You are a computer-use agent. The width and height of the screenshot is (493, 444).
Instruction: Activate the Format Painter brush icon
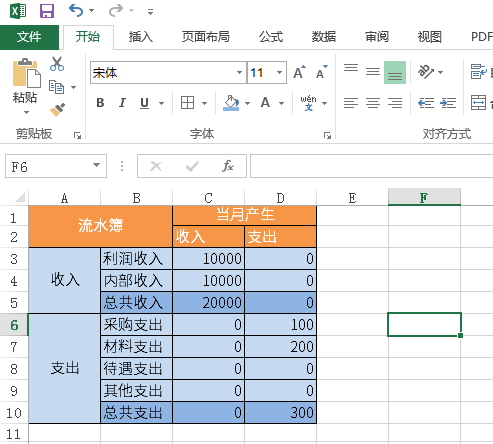57,110
